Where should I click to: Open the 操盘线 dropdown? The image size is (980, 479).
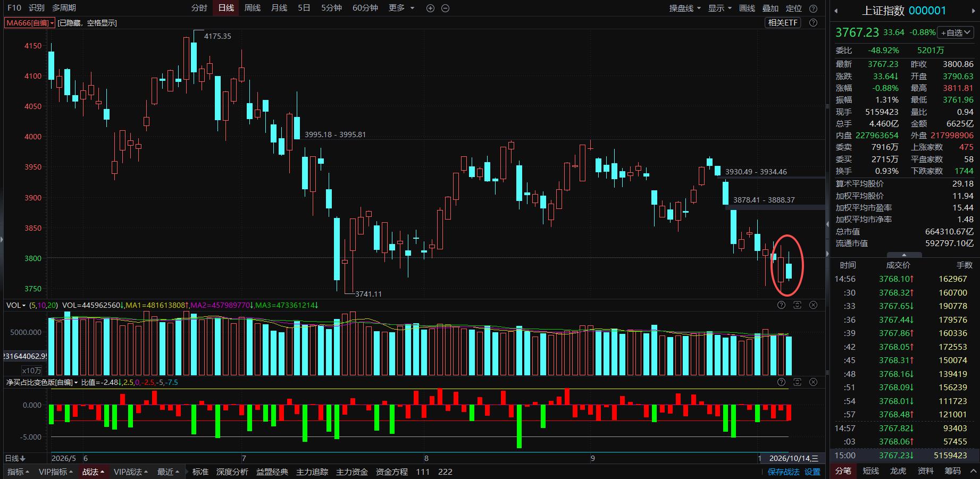pos(685,8)
